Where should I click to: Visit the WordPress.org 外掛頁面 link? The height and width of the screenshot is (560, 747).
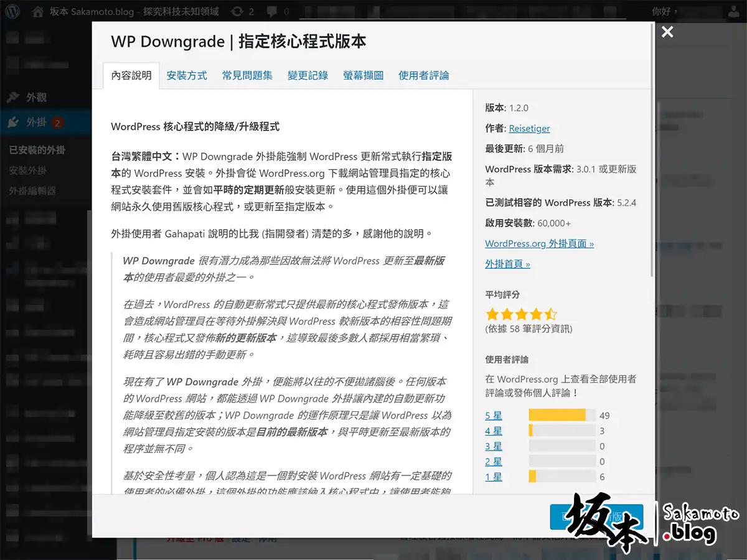click(x=539, y=244)
